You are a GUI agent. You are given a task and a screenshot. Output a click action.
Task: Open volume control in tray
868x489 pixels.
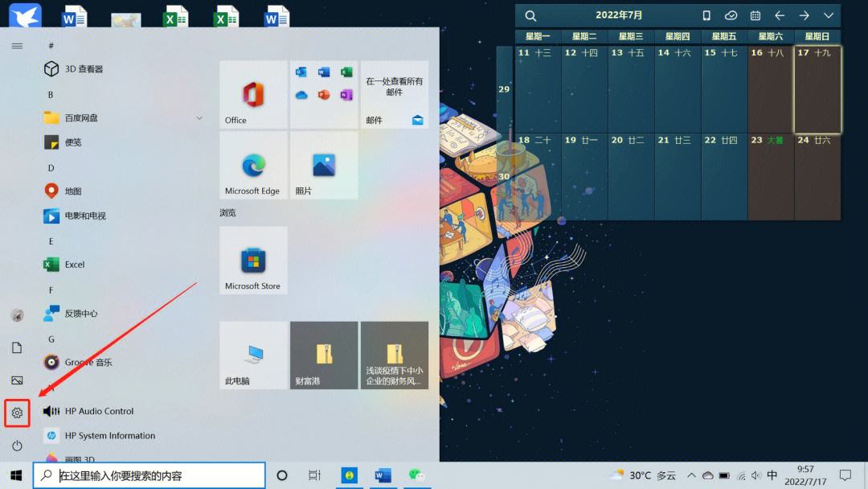click(x=756, y=475)
